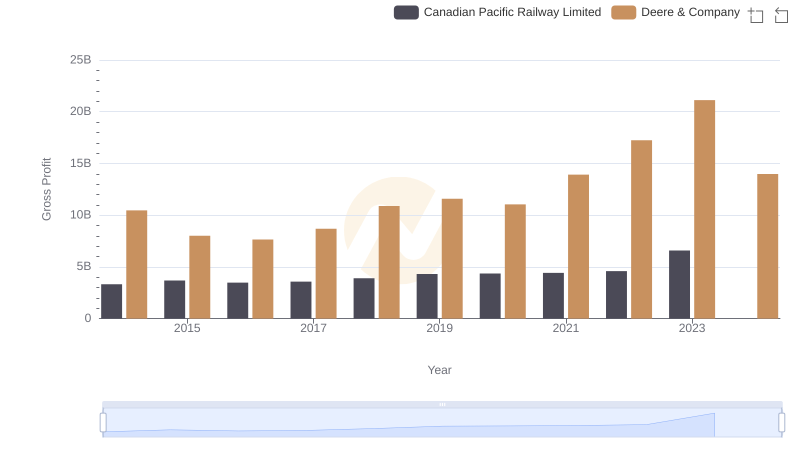Click the 10B y-axis label
800x461 pixels.
pyautogui.click(x=81, y=215)
